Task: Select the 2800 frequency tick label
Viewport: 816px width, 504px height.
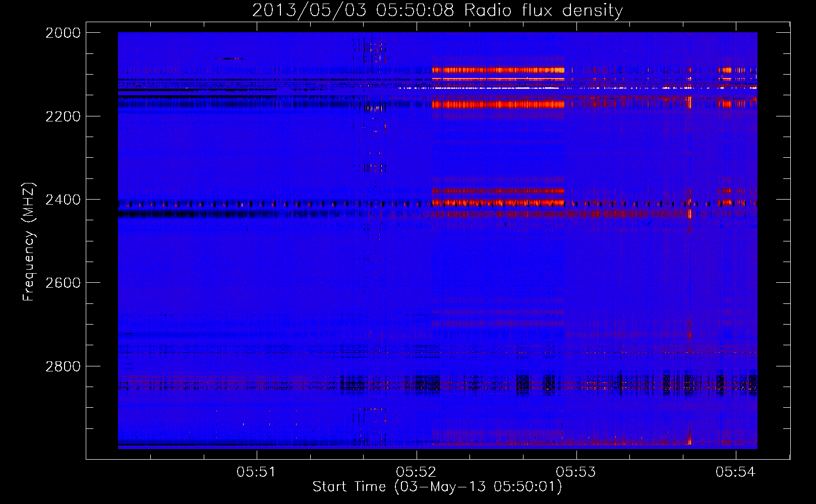Action: 63,366
